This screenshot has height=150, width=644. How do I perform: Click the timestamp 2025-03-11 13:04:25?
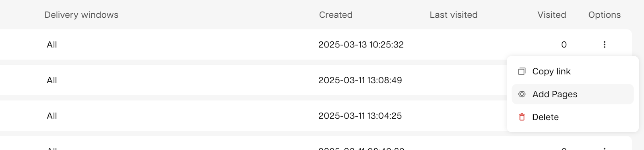pyautogui.click(x=360, y=116)
